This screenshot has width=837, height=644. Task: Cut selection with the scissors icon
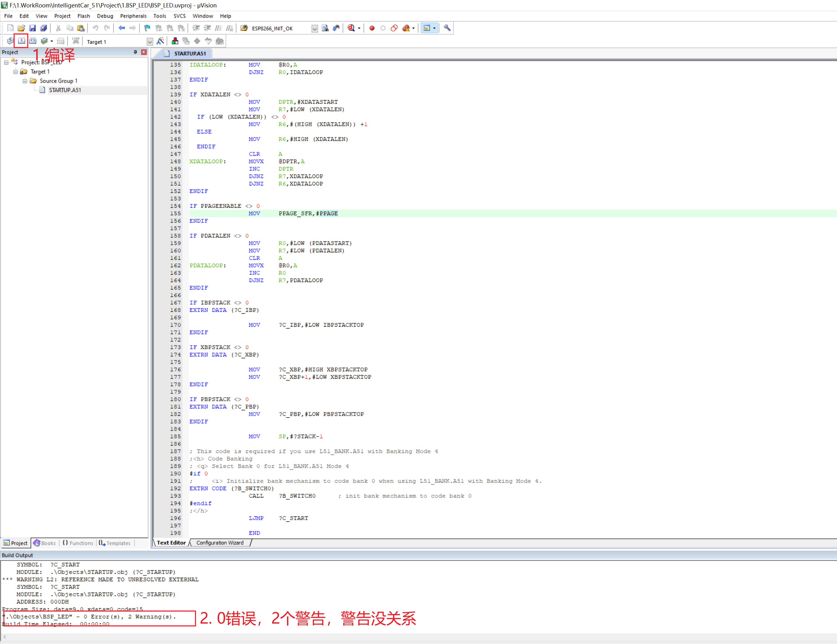coord(58,28)
